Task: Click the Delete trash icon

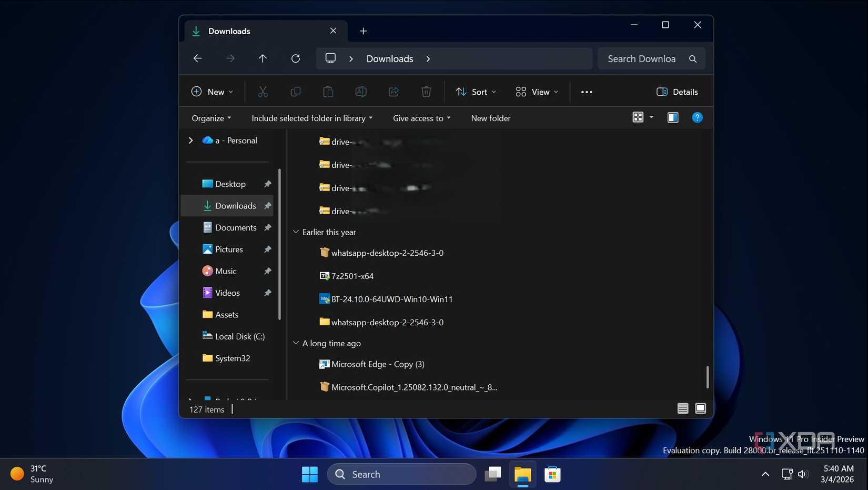Action: (x=426, y=92)
